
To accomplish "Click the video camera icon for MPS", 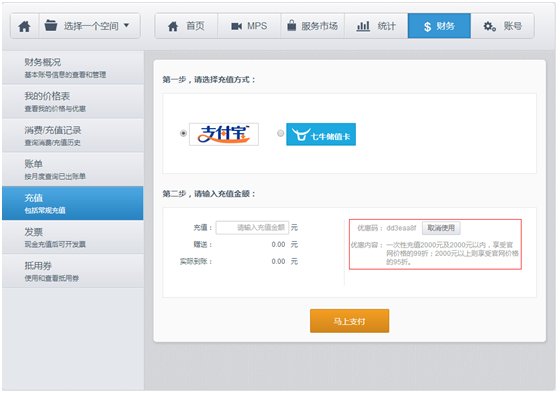I will (x=237, y=26).
